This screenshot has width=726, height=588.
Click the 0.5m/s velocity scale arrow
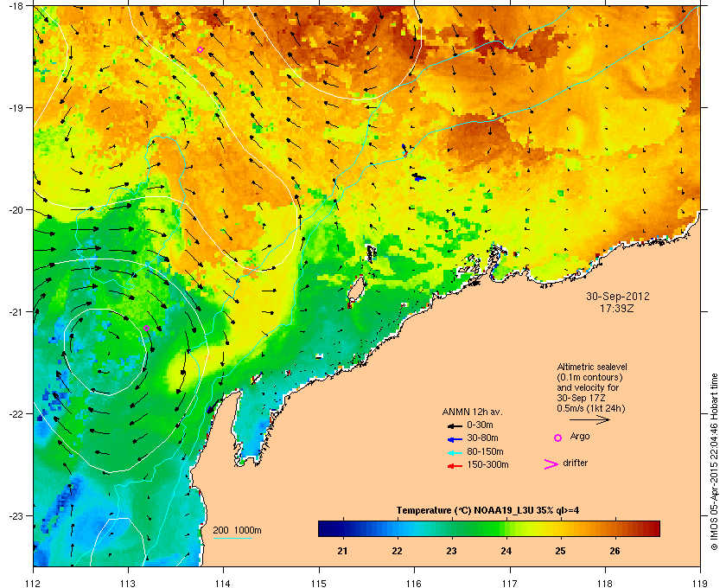pyautogui.click(x=589, y=419)
